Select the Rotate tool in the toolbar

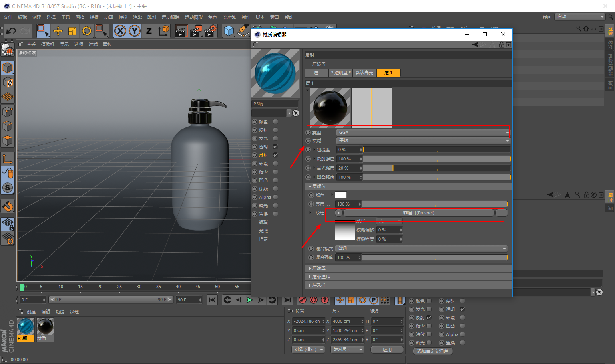(87, 31)
